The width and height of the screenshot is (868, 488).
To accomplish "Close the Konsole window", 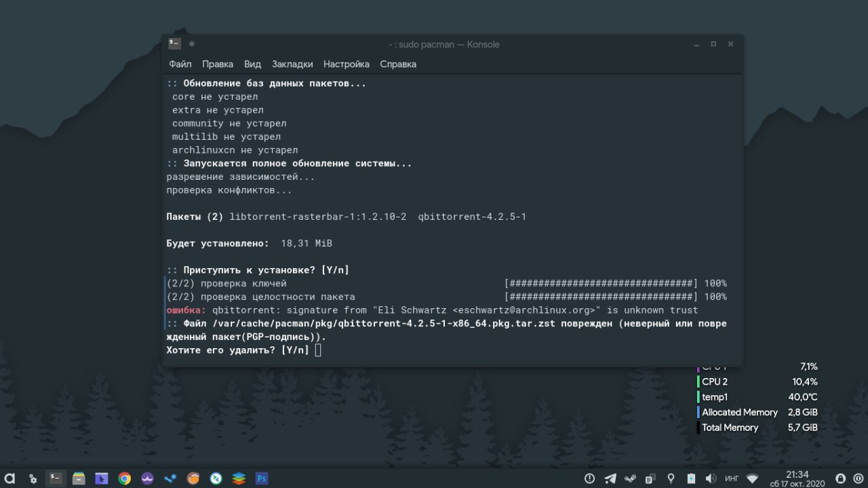I will click(x=730, y=44).
